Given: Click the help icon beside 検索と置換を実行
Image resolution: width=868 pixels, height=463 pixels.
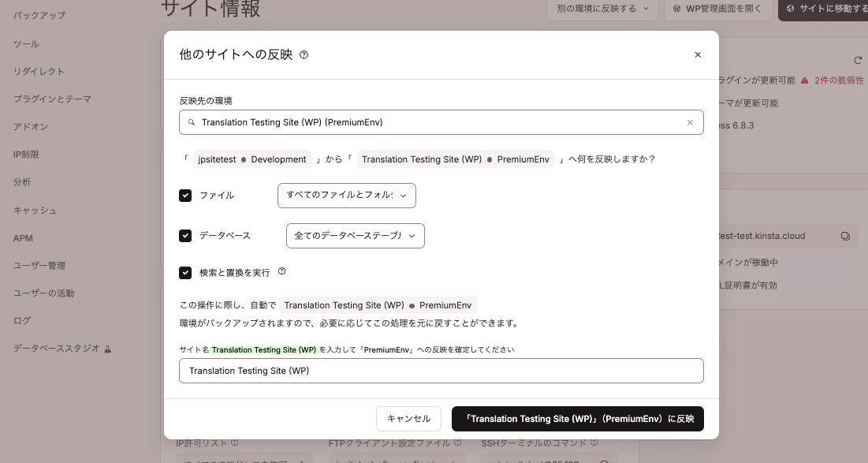Looking at the screenshot, I should (283, 273).
